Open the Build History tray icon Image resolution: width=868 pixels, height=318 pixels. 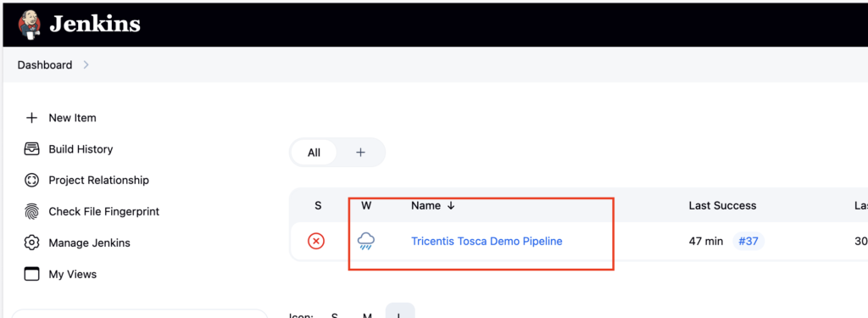[x=31, y=149]
